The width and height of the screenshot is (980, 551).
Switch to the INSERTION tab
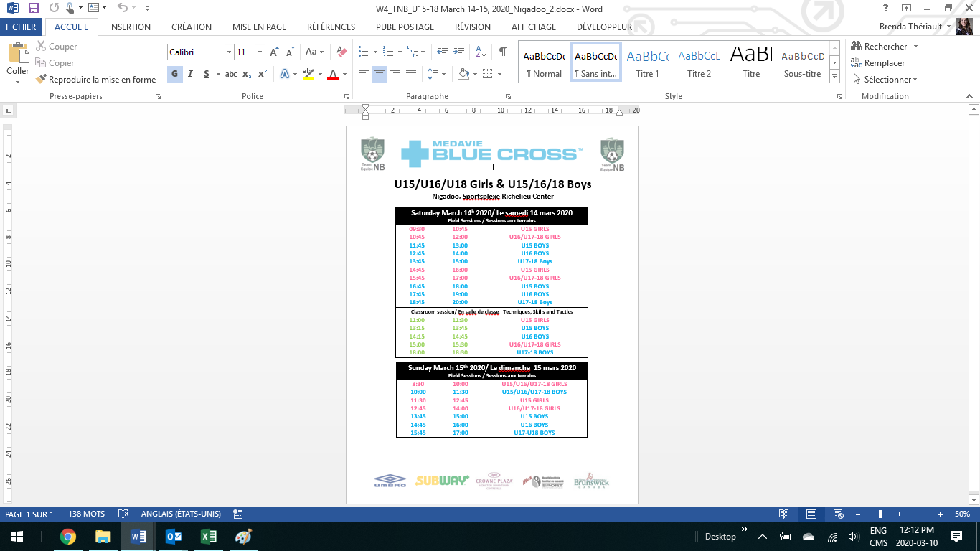point(130,27)
